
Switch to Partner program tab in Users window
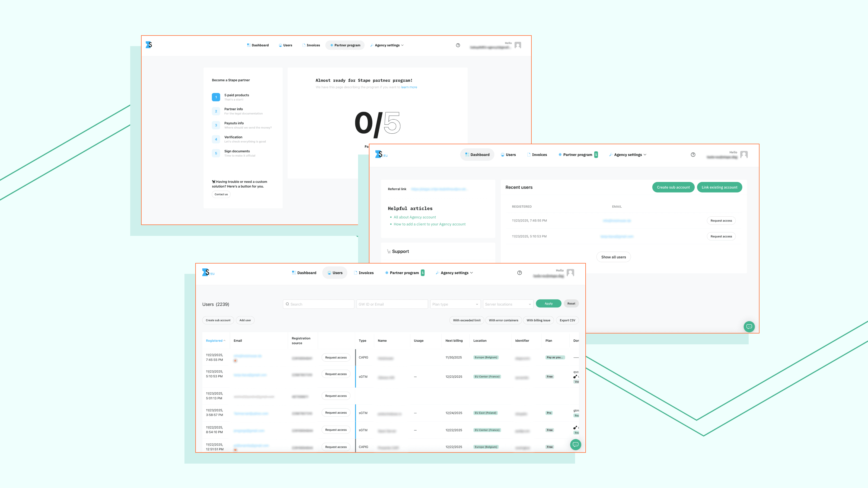coord(404,273)
